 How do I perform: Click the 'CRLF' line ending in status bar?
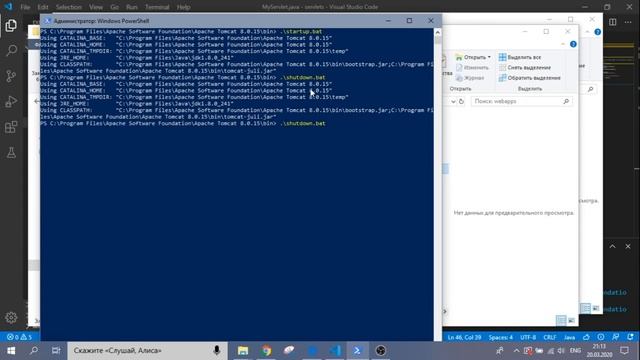point(549,337)
